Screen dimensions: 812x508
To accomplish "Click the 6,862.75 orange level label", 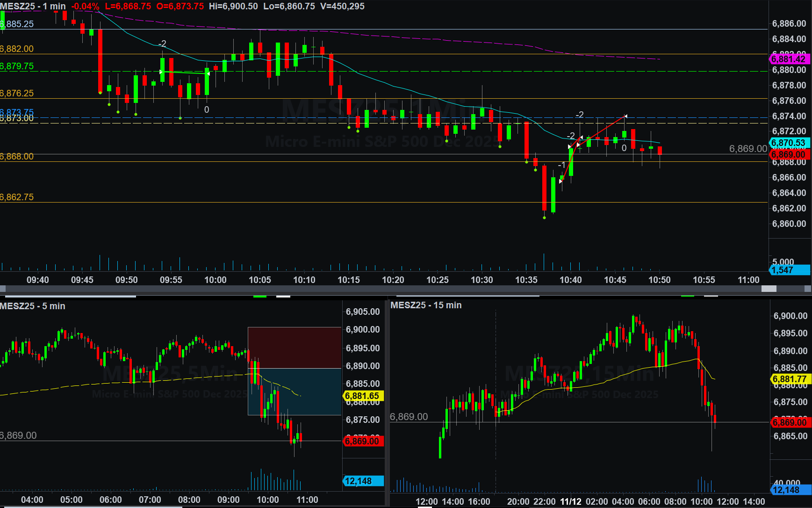I will tap(17, 197).
